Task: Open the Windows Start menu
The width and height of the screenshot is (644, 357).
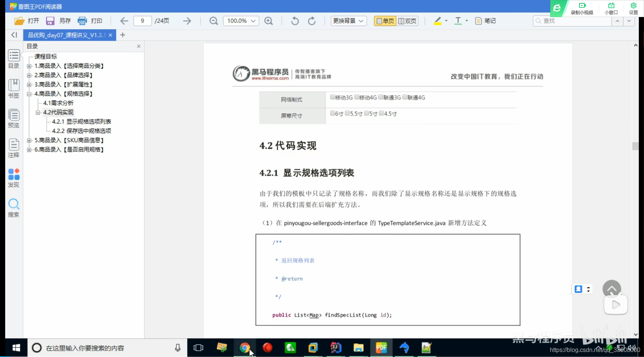Action: coord(16,348)
